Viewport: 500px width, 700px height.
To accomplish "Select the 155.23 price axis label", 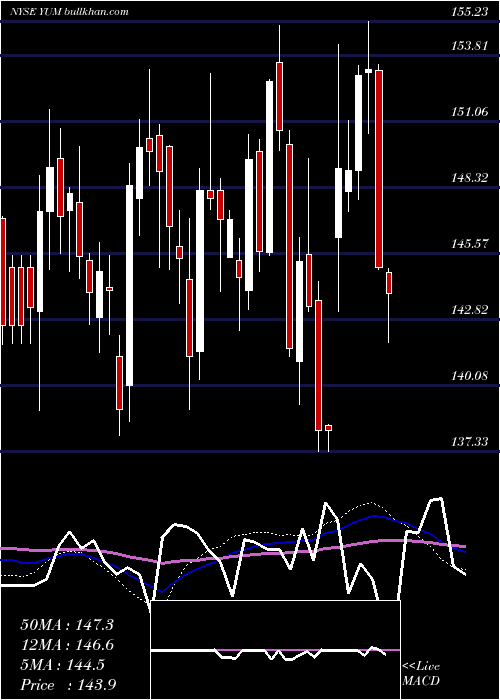I will click(x=470, y=12).
